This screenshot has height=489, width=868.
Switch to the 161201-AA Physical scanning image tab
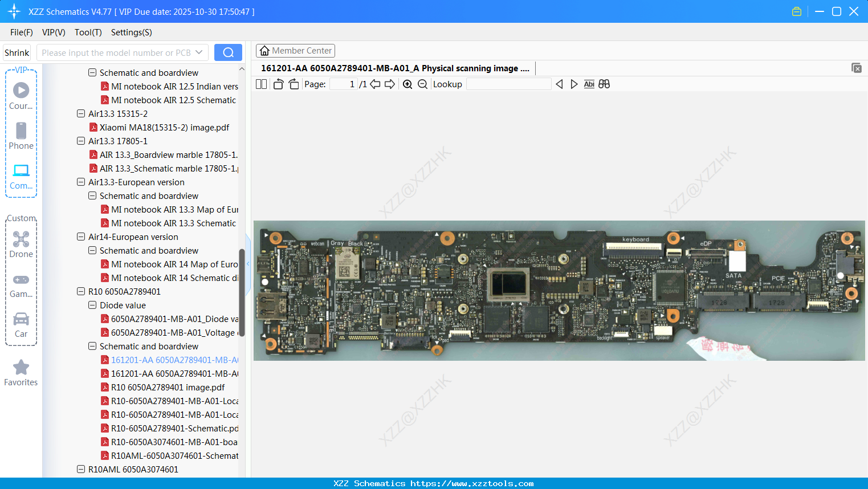[395, 68]
